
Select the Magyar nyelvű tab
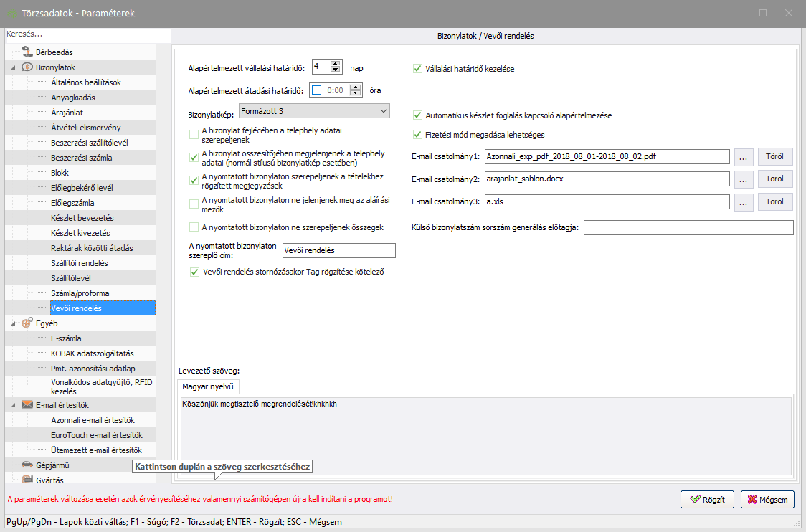pyautogui.click(x=204, y=387)
